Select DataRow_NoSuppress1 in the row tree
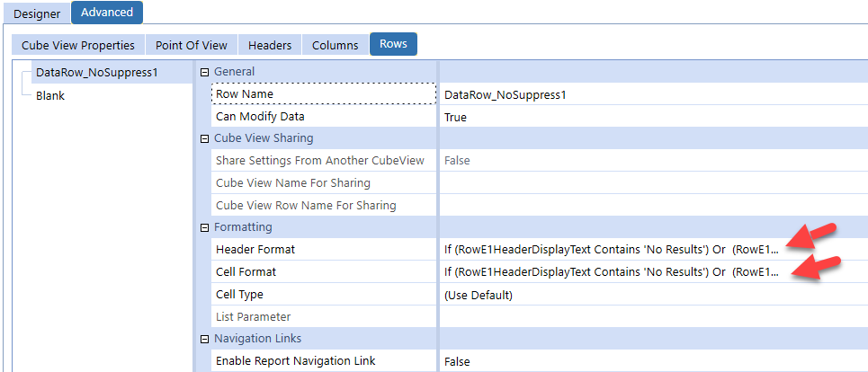The height and width of the screenshot is (372, 868). (96, 73)
